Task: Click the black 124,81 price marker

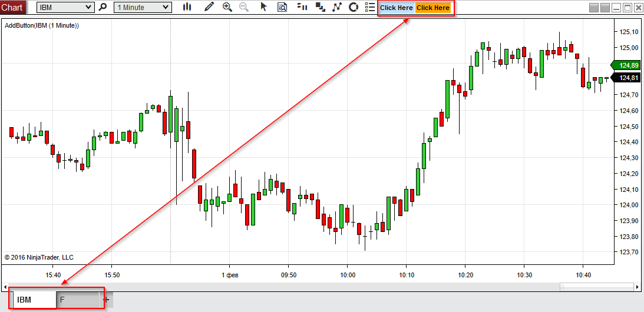Action: point(627,78)
